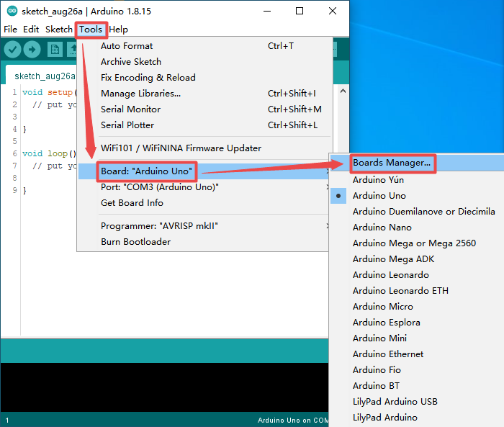The image size is (504, 427).
Task: Click the "void setup" code line
Action: [50, 93]
